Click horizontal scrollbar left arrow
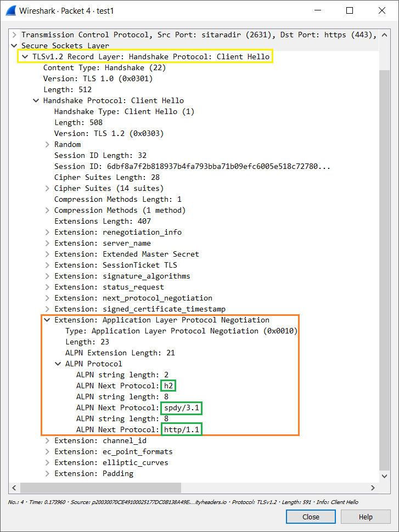The image size is (399, 532). pos(14,488)
